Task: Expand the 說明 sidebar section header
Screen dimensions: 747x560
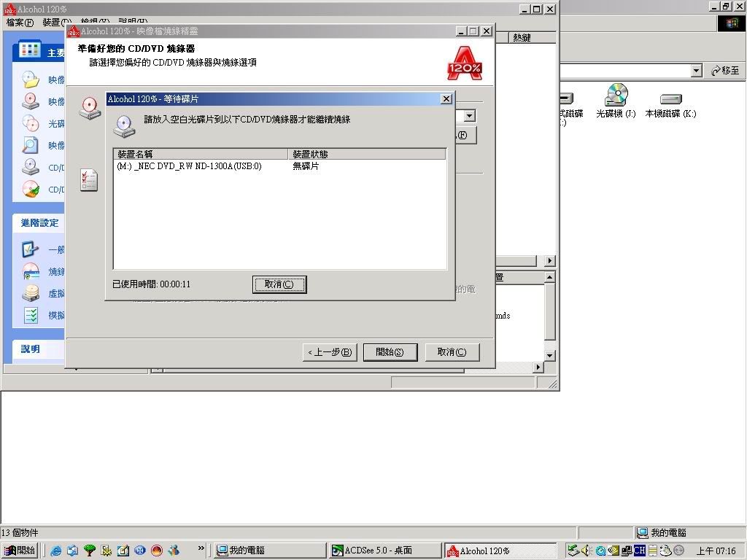Action: point(39,349)
